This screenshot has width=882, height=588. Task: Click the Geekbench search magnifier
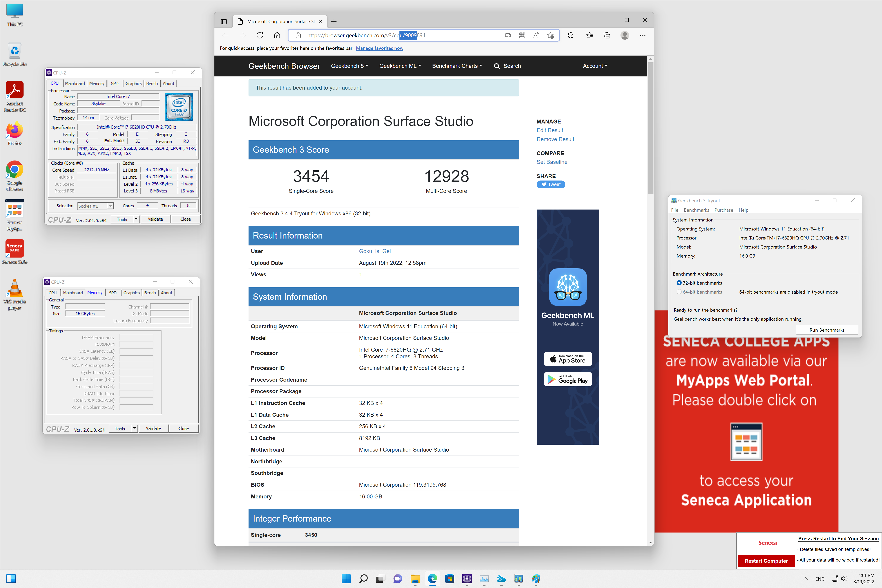496,66
